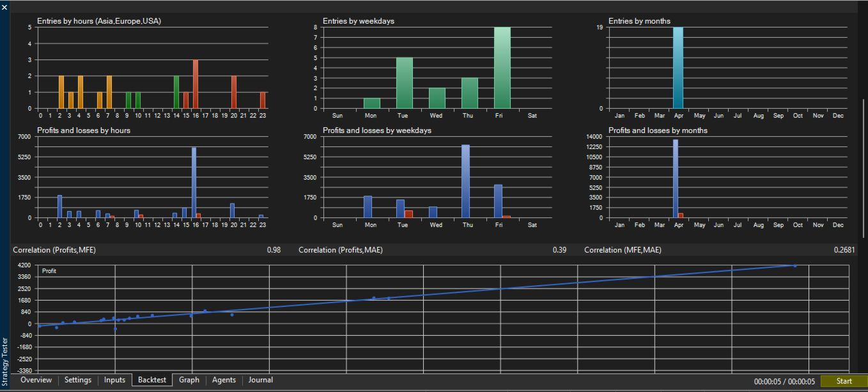Click the Friday bar in Entries by weekdays
868x392 pixels.
(x=502, y=68)
